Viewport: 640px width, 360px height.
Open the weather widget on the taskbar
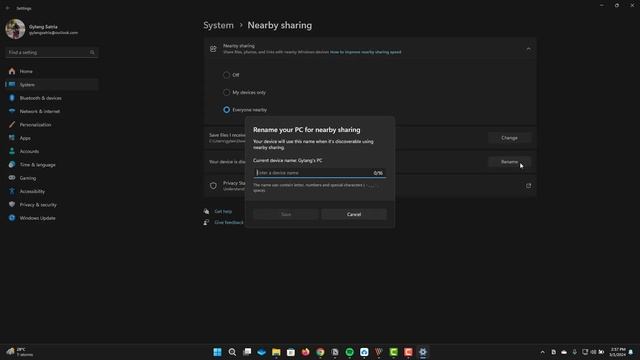[20, 352]
